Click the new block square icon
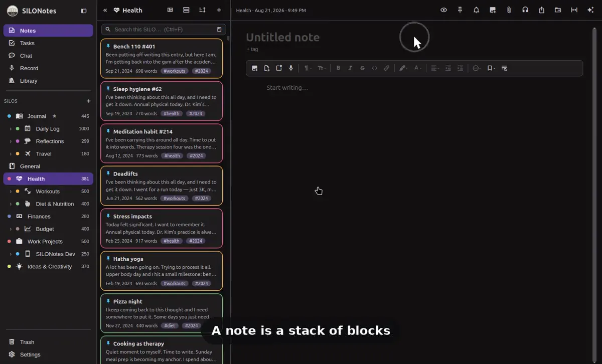This screenshot has height=364, width=602. tap(279, 68)
